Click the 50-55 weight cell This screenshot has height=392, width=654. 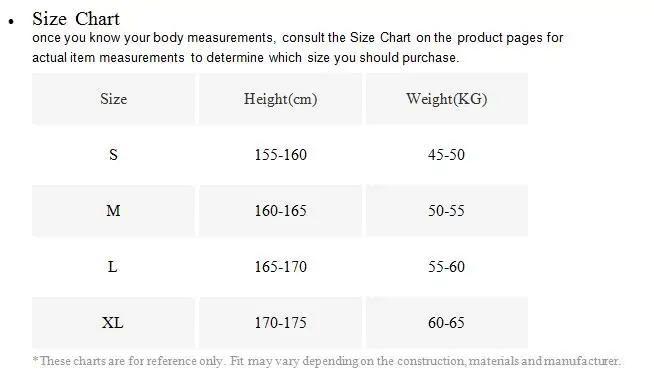click(447, 211)
